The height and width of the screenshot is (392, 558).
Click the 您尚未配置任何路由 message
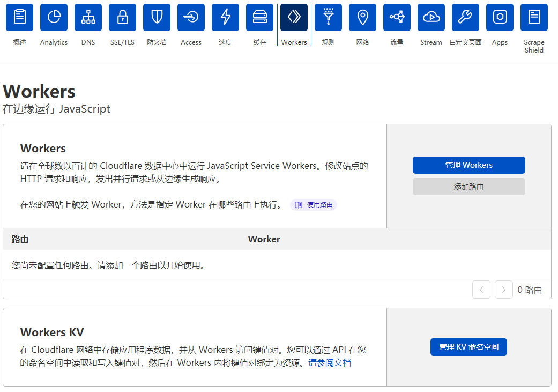[108, 265]
